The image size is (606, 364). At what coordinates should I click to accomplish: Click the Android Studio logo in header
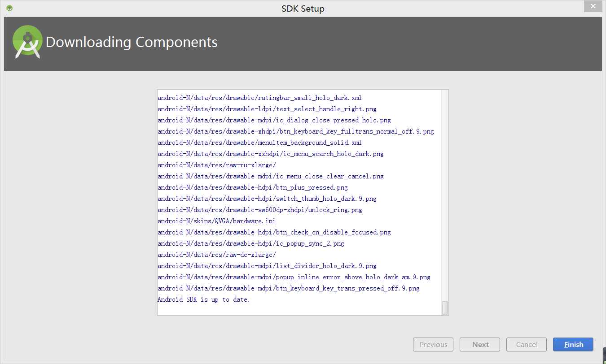point(27,42)
